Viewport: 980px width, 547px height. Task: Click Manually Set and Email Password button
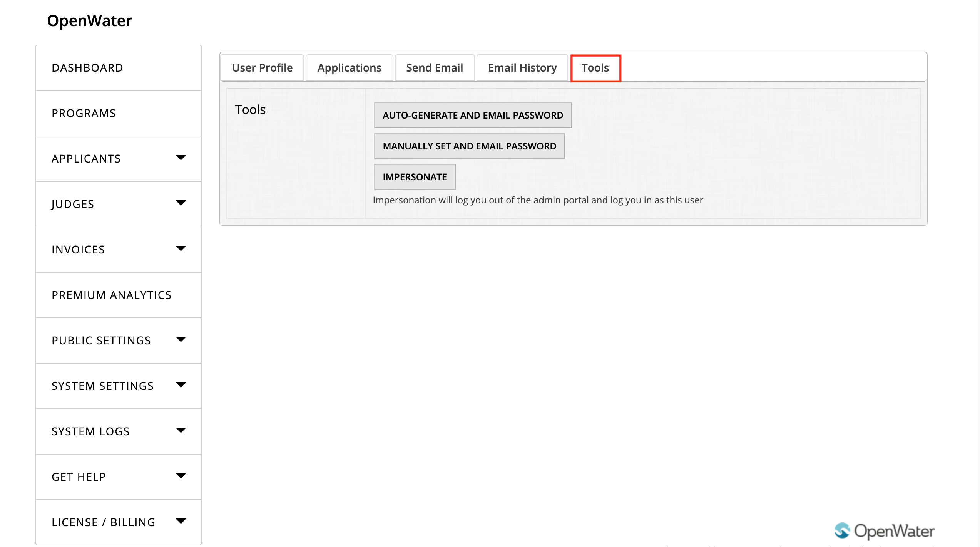coord(469,146)
